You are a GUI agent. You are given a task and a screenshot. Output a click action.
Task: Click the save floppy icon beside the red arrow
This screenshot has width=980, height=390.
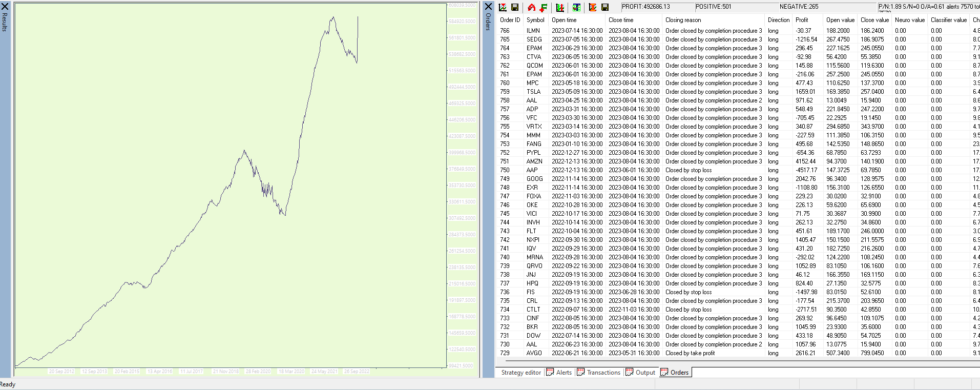(515, 7)
